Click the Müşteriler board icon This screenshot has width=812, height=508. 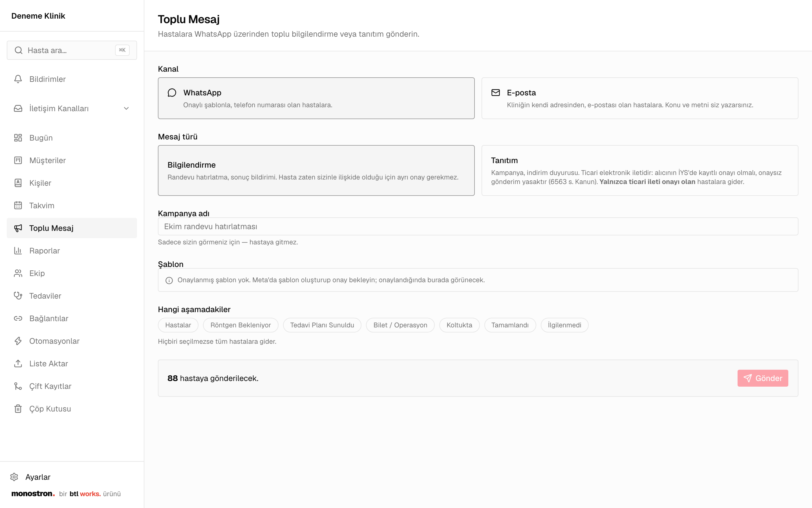point(18,160)
